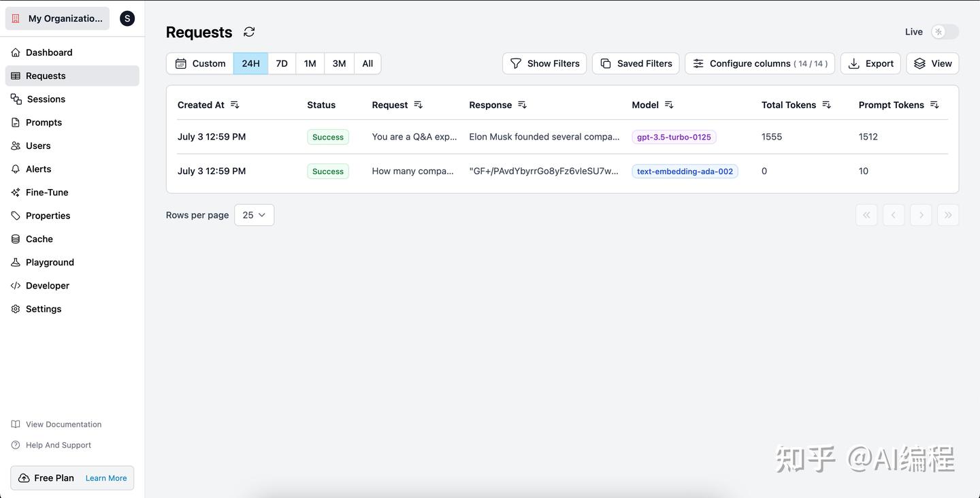Click the sort icon on Model column
This screenshot has width=980, height=498.
coord(668,105)
